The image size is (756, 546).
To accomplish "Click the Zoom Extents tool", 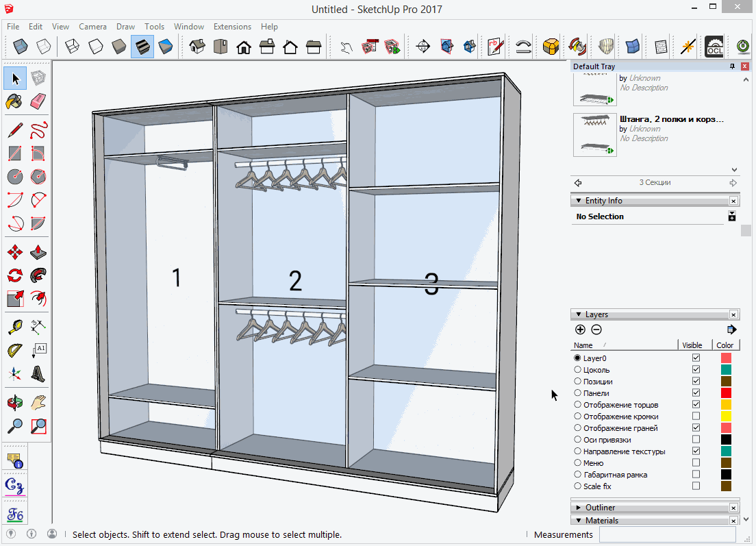I will pyautogui.click(x=38, y=426).
